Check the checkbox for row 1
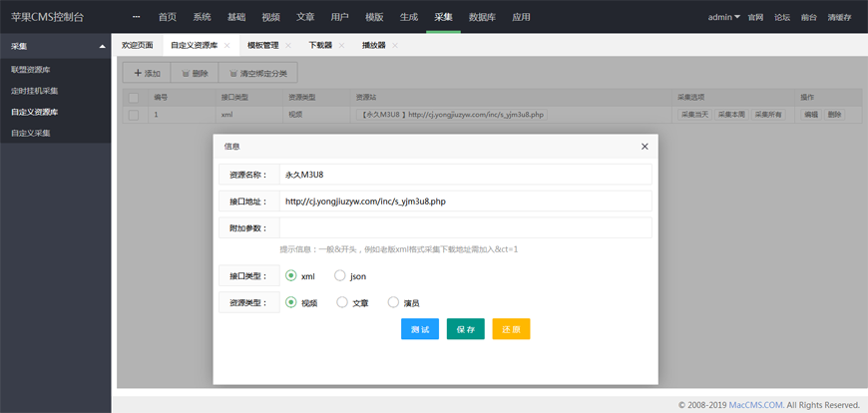The width and height of the screenshot is (868, 413). (x=134, y=115)
